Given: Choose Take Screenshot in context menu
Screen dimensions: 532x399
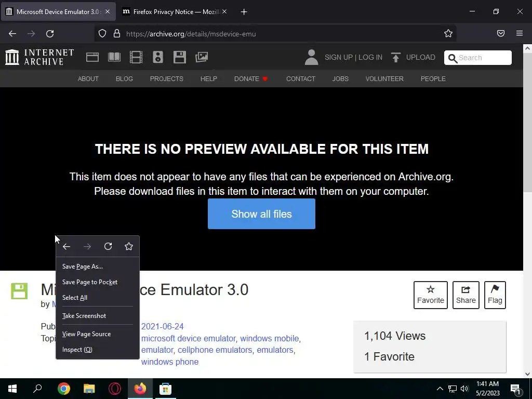Looking at the screenshot, I should tap(98, 316).
